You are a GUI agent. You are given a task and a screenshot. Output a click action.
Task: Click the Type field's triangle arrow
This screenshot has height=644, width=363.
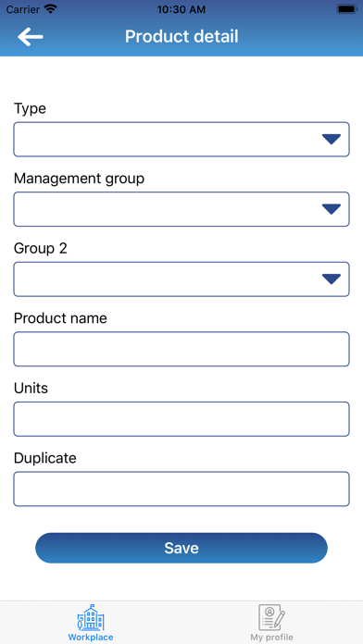point(332,140)
